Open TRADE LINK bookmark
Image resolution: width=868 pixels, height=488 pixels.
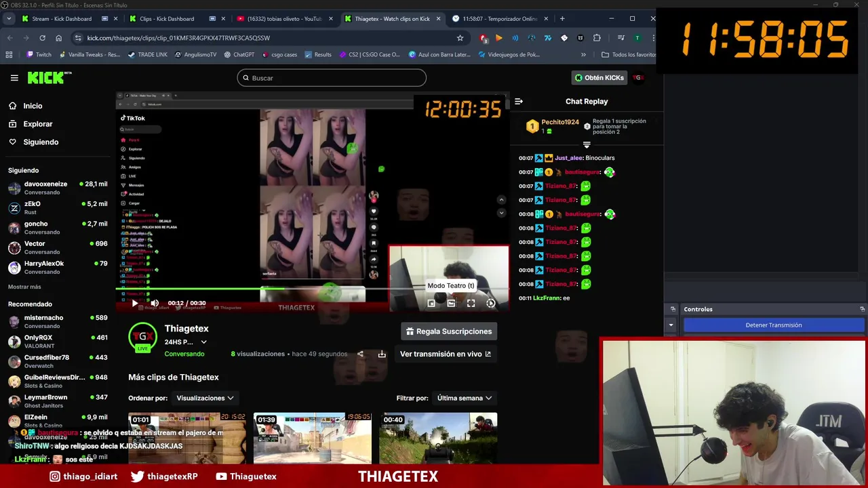click(x=148, y=54)
